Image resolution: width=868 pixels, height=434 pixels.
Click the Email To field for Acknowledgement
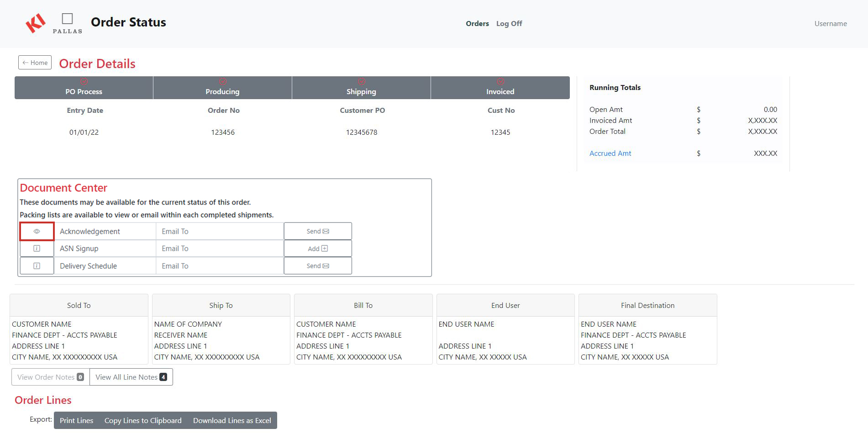[220, 231]
